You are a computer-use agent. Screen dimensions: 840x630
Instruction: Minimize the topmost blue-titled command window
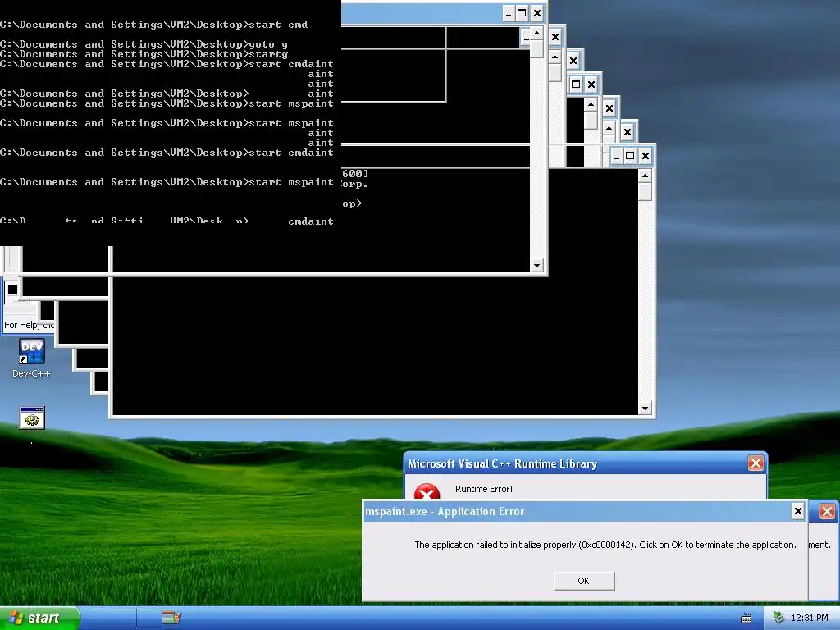coord(509,13)
